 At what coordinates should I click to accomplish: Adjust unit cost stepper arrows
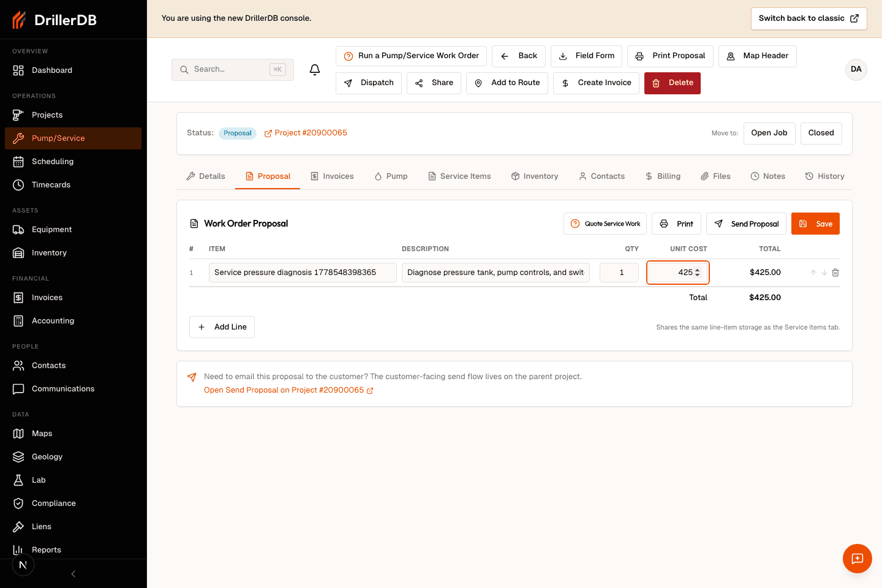click(698, 273)
